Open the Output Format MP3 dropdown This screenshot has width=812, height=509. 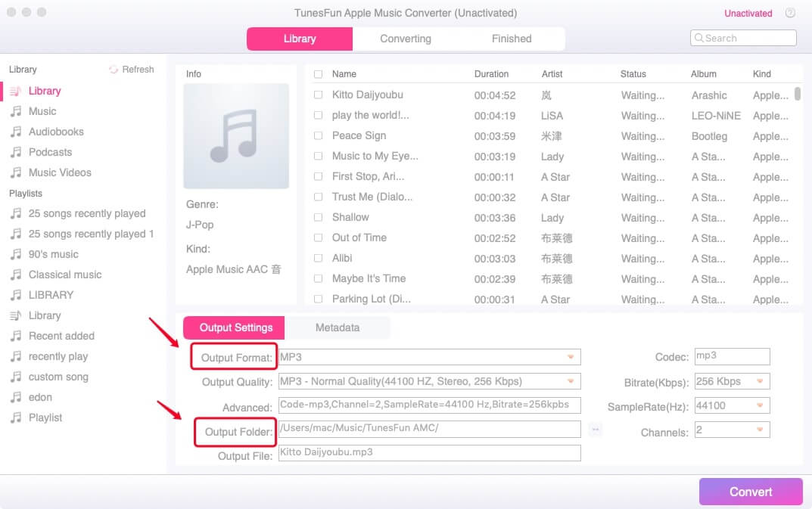(x=429, y=357)
